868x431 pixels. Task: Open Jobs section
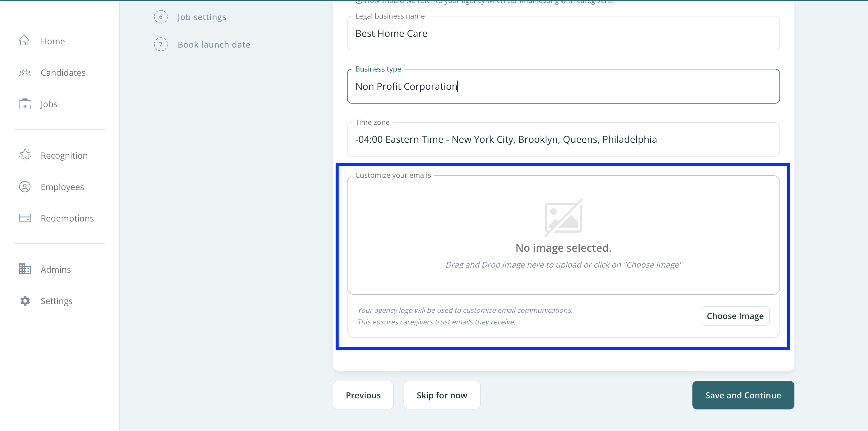tap(49, 104)
